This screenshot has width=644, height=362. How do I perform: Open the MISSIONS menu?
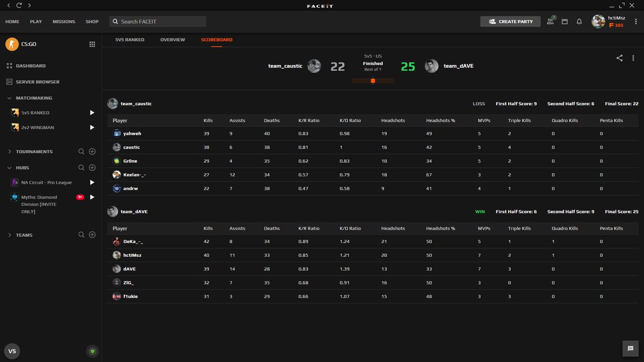pos(64,21)
